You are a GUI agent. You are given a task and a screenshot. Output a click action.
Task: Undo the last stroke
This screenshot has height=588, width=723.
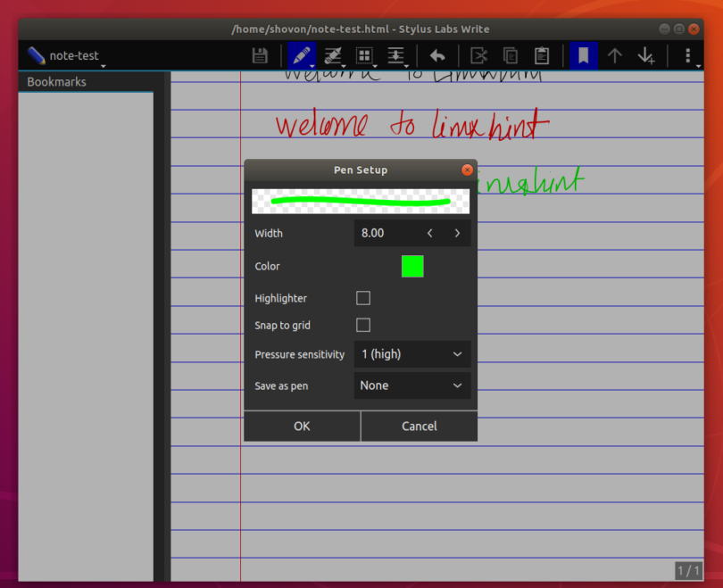tap(436, 55)
